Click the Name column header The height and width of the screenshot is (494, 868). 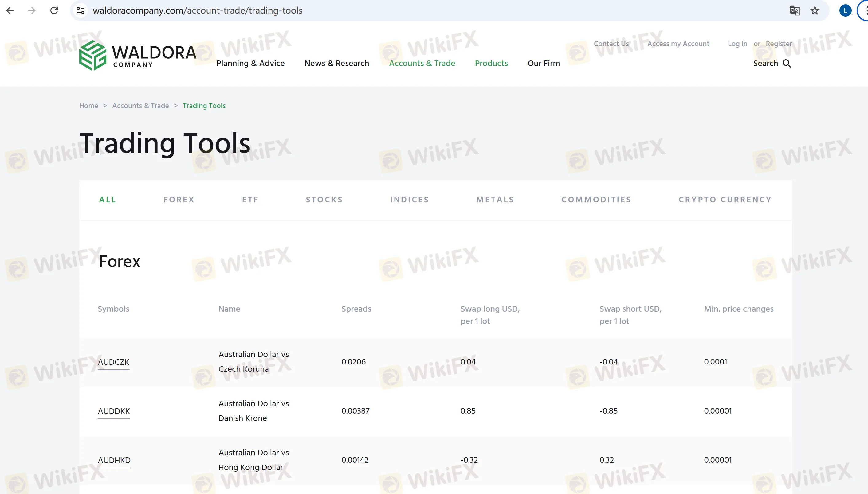point(229,309)
